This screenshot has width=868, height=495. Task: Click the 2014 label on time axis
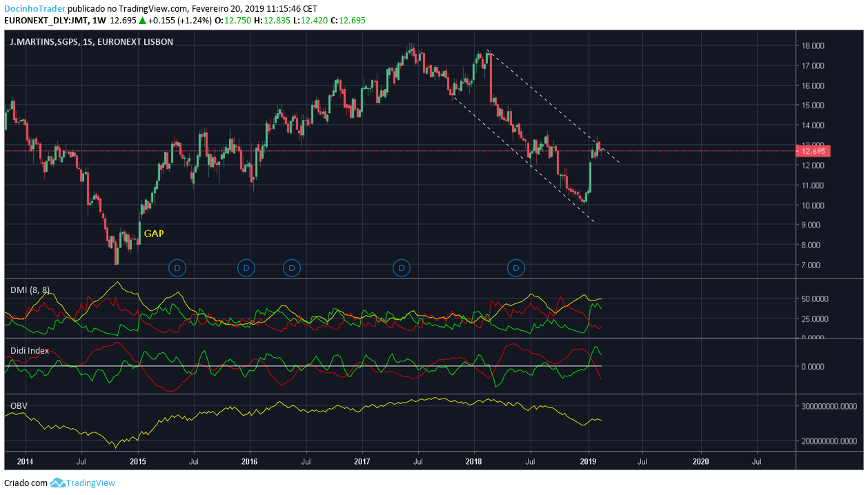pyautogui.click(x=25, y=461)
